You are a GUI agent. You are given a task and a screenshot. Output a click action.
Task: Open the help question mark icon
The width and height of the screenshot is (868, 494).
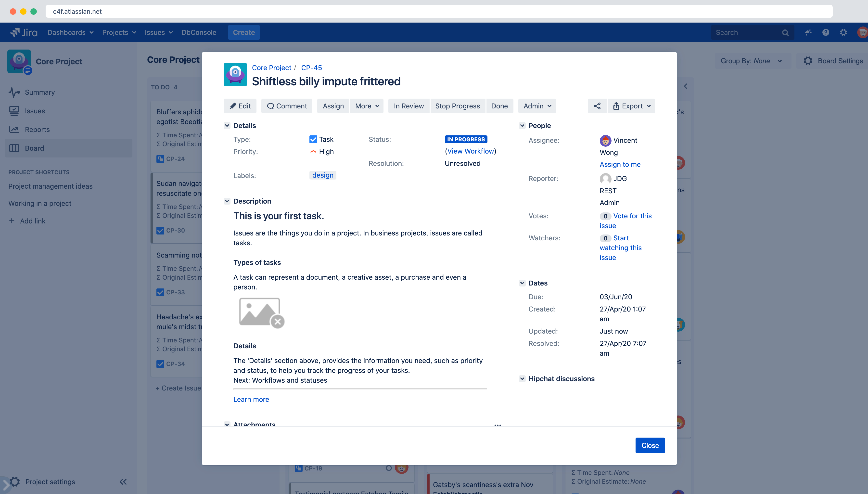click(826, 32)
